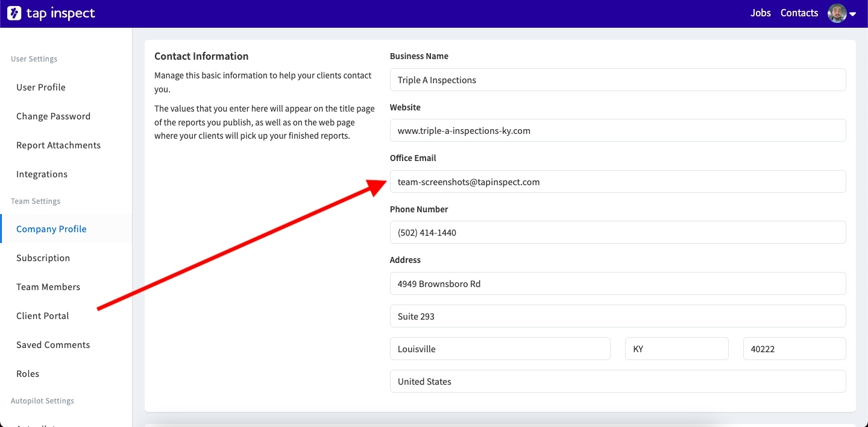868x427 pixels.
Task: Click the Address label
Action: [405, 260]
